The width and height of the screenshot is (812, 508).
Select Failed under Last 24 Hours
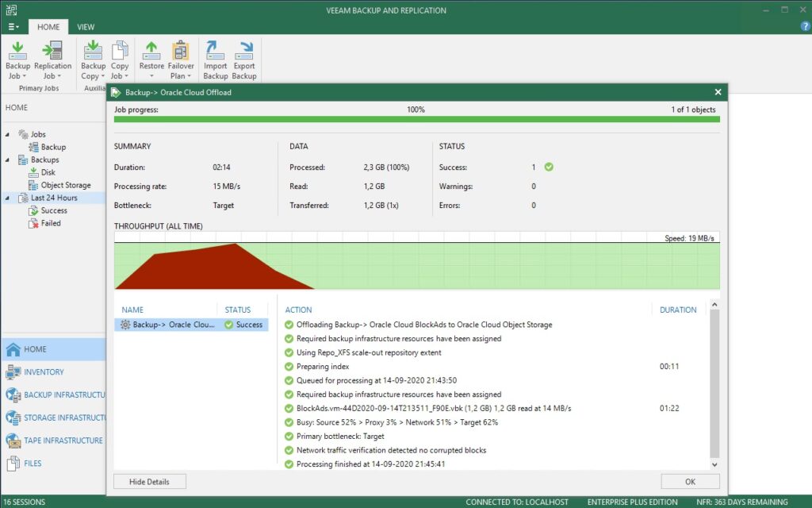44,223
